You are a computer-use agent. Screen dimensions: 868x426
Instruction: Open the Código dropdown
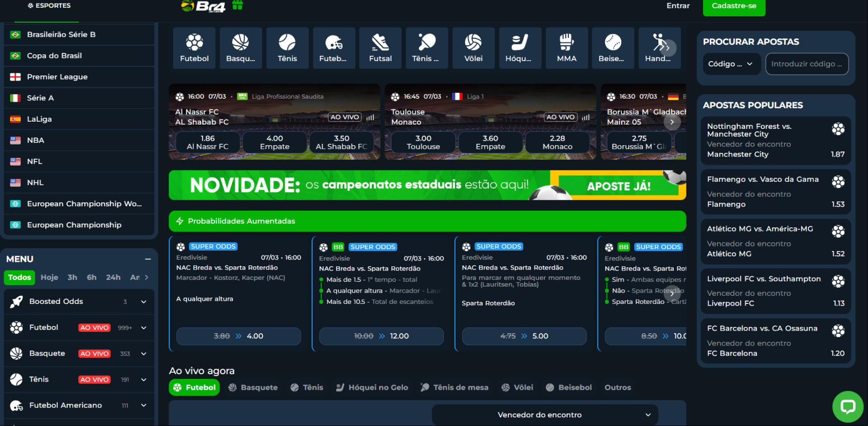point(732,64)
